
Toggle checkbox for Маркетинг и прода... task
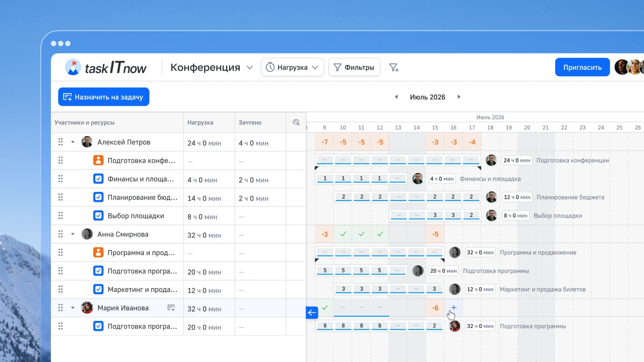pyautogui.click(x=98, y=289)
